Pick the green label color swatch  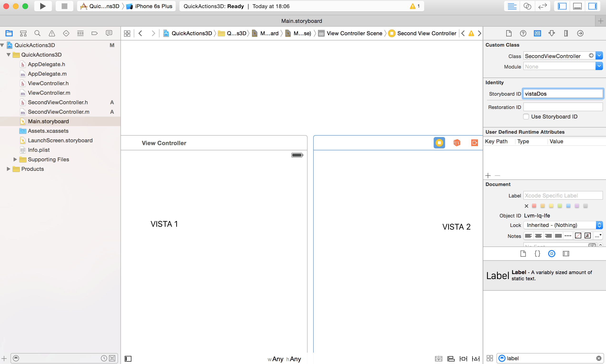560,206
